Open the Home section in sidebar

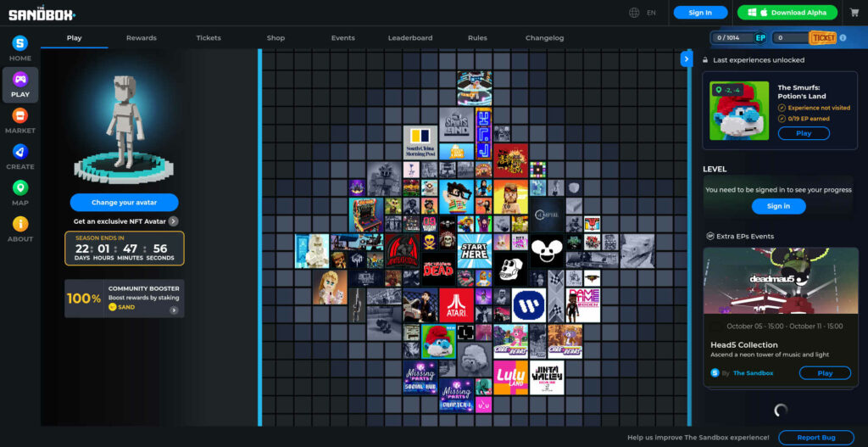[20, 48]
